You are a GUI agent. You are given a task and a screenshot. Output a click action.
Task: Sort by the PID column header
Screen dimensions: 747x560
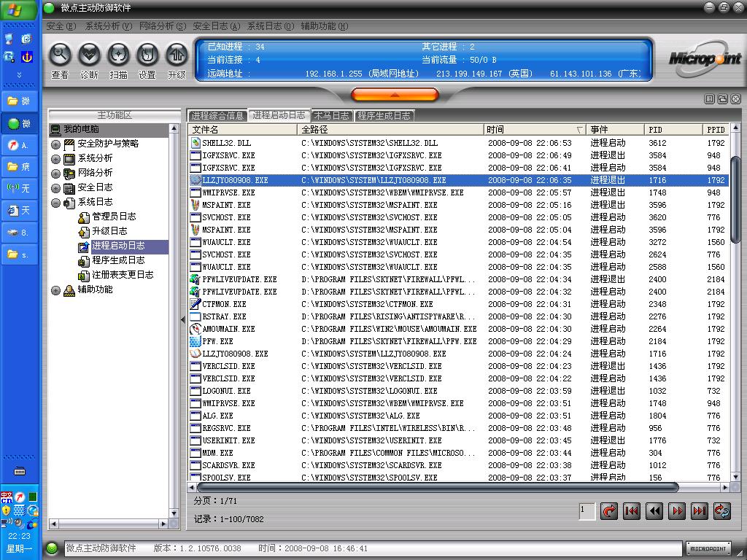673,130
